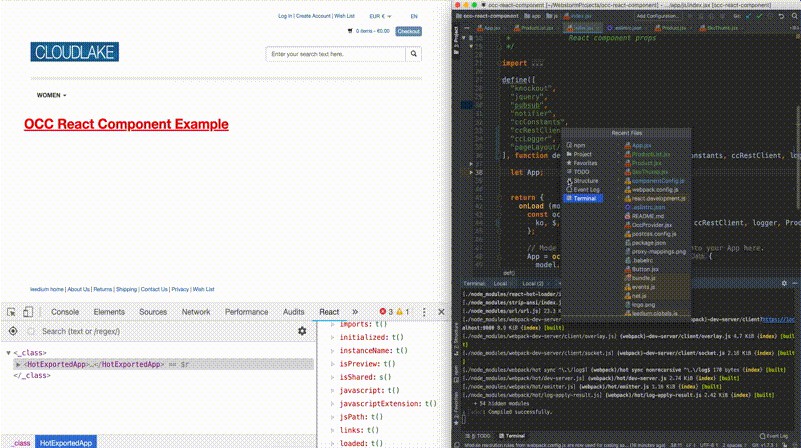Open OccProvider.jsx from the Recent Files list
801x448 pixels.
[x=648, y=225]
